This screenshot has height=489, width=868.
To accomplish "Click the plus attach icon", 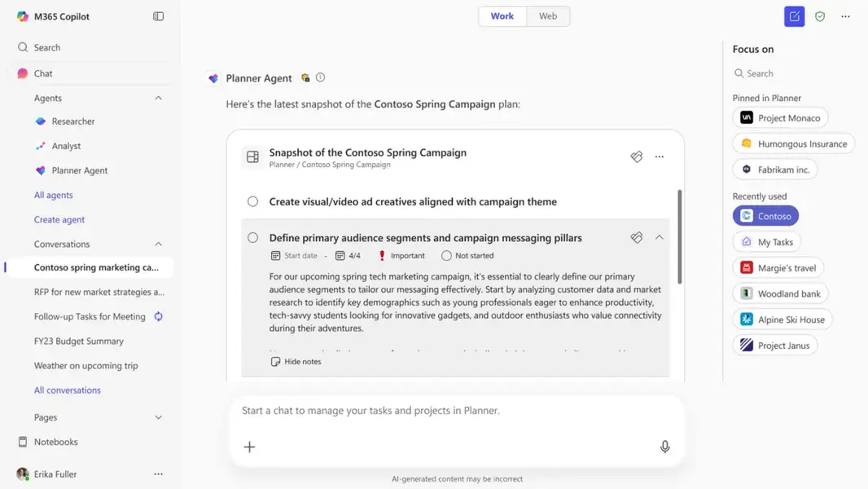I will 250,447.
